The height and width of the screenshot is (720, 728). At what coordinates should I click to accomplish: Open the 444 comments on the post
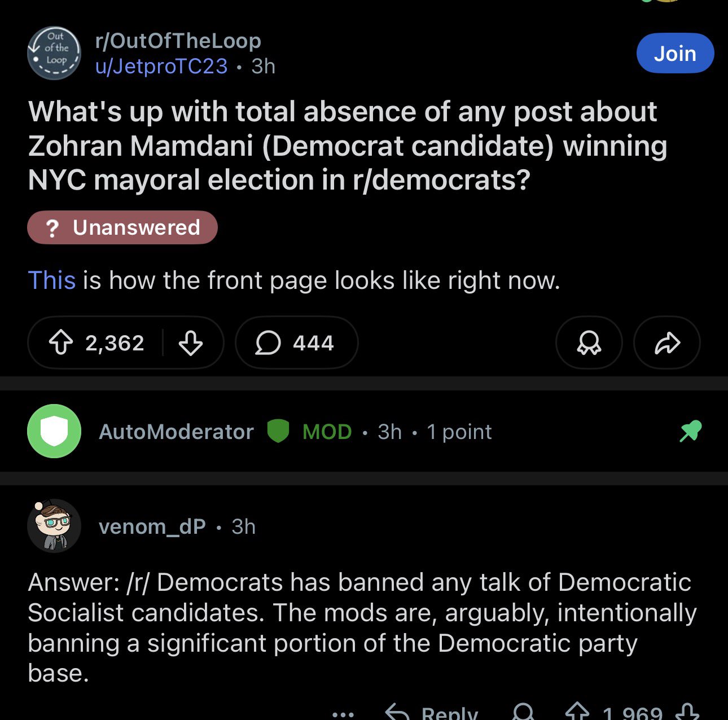click(296, 343)
